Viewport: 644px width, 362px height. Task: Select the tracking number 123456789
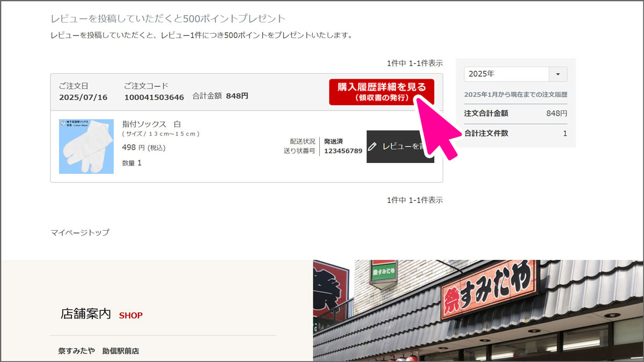[342, 151]
